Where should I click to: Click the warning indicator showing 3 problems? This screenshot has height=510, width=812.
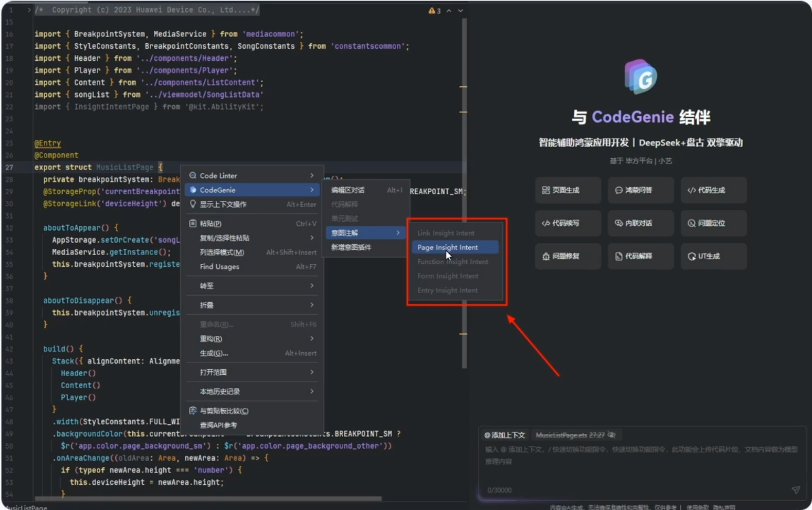point(435,10)
